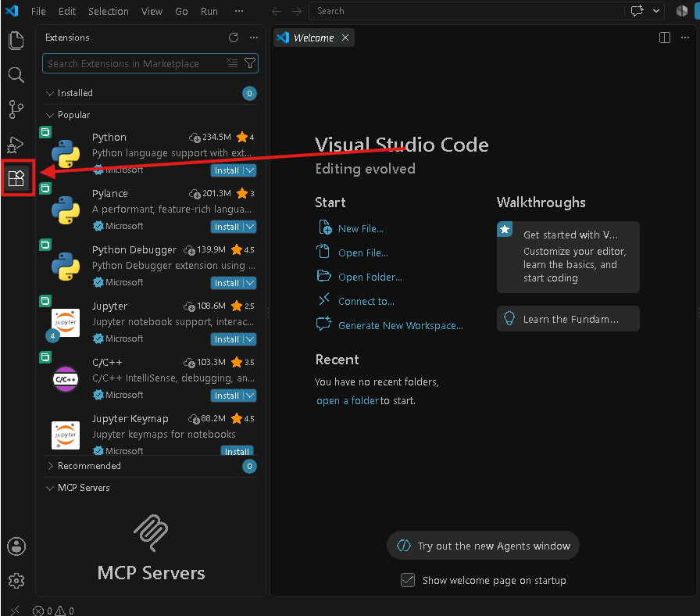Click the 'open a folder' link

click(x=348, y=401)
